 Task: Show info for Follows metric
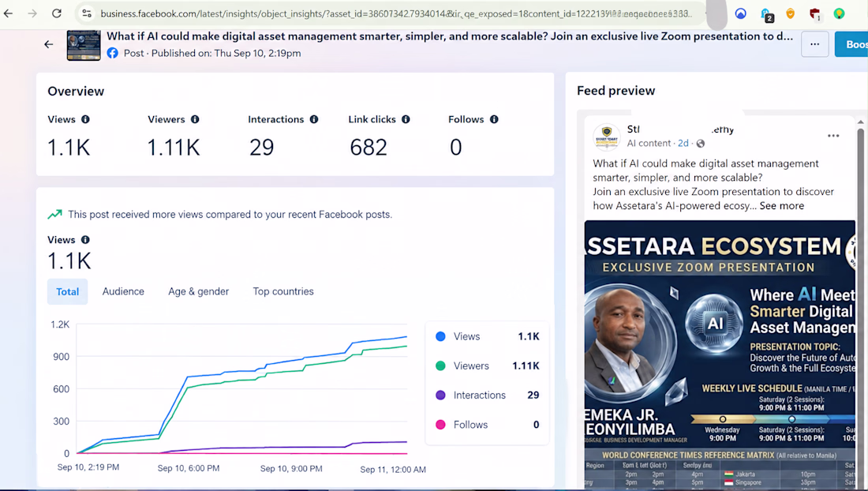click(x=494, y=119)
